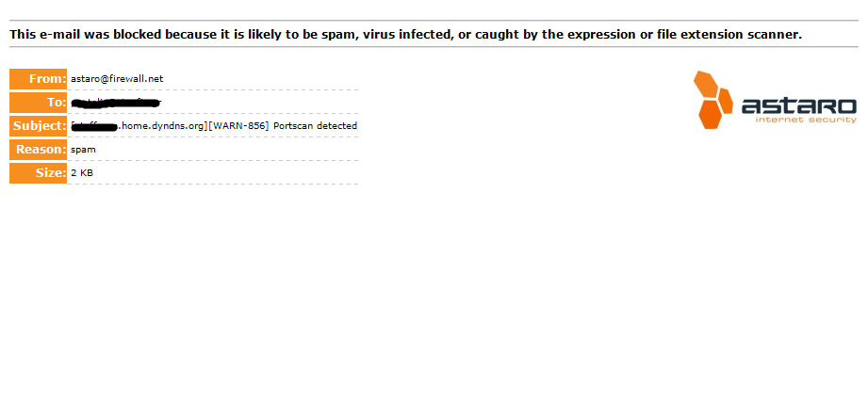Click the 'spam' reason value
This screenshot has height=418, width=868.
83,150
